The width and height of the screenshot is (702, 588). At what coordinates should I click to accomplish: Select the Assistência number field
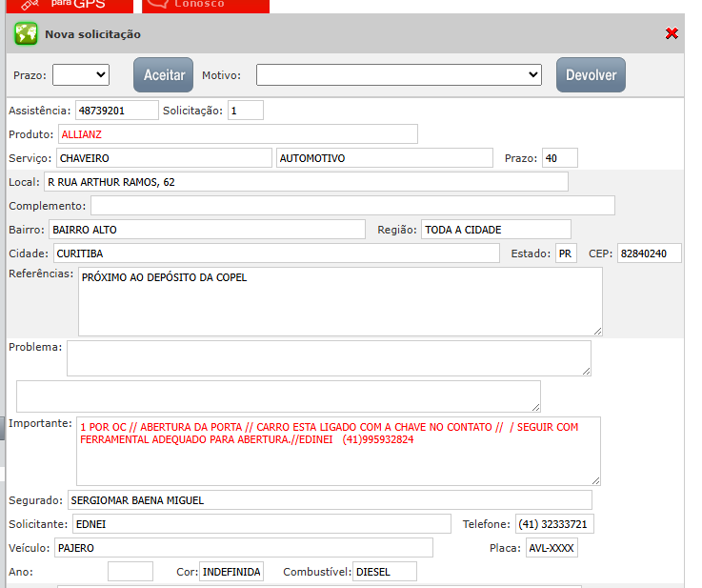[117, 111]
